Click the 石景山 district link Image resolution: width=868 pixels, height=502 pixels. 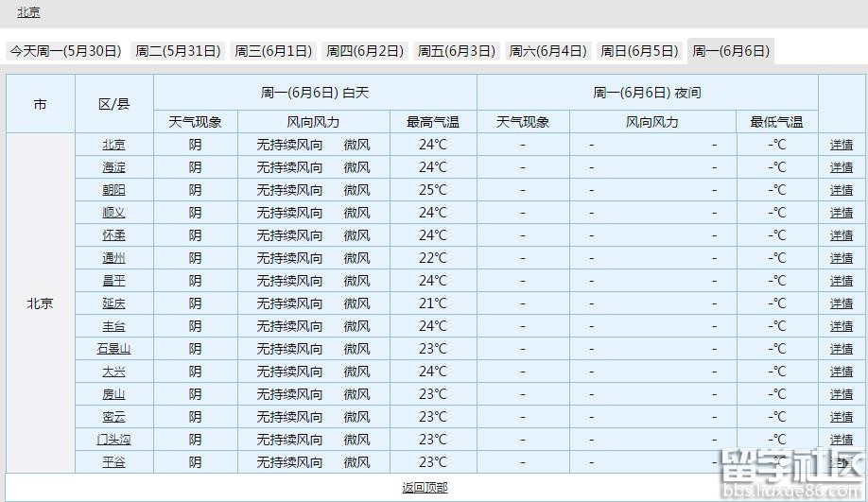(113, 349)
